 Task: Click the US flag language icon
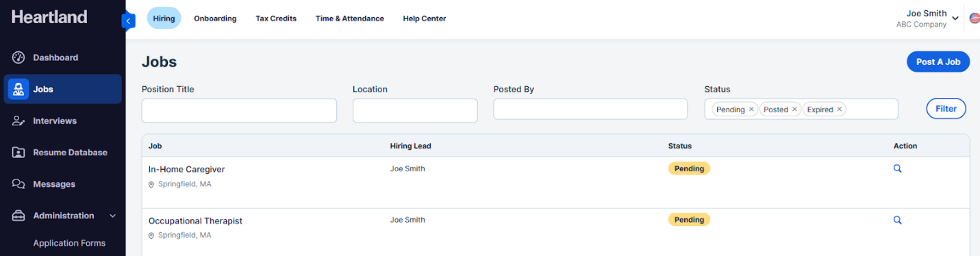click(975, 18)
